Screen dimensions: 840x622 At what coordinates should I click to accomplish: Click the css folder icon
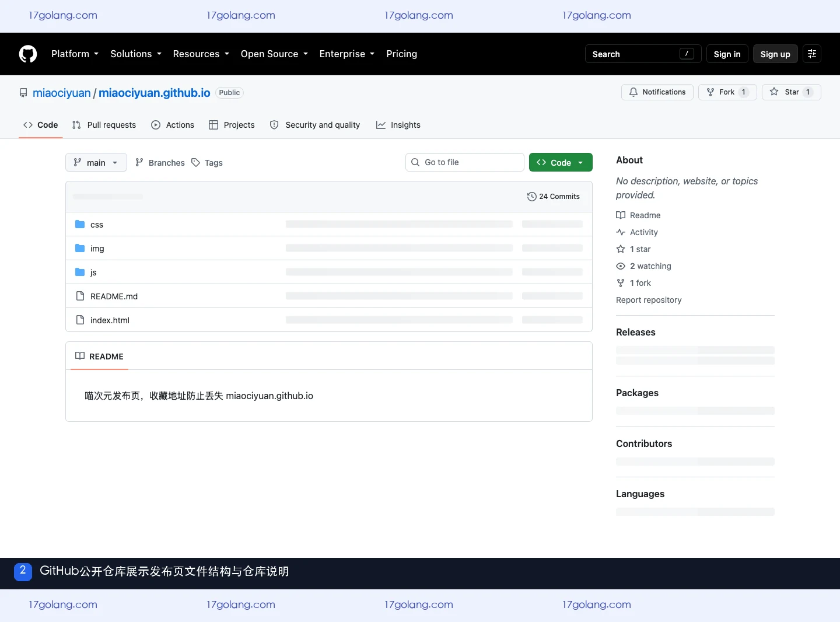point(80,224)
